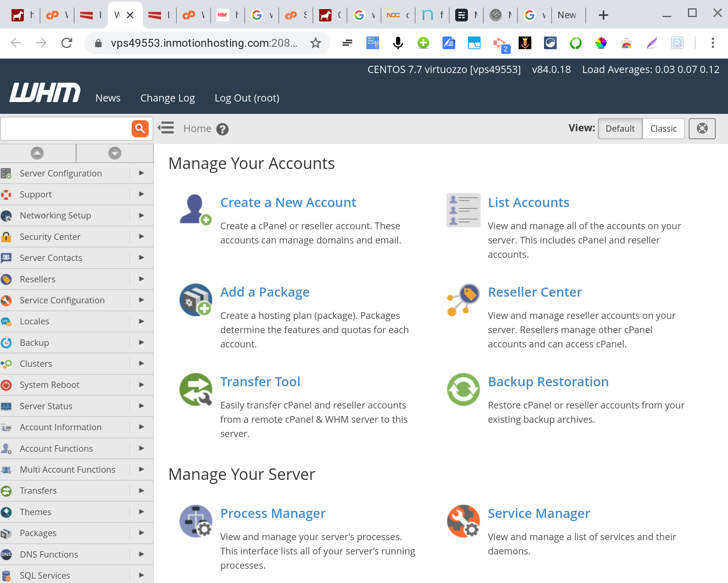Click the sidebar search input field
Image resolution: width=728 pixels, height=583 pixels.
coord(66,128)
